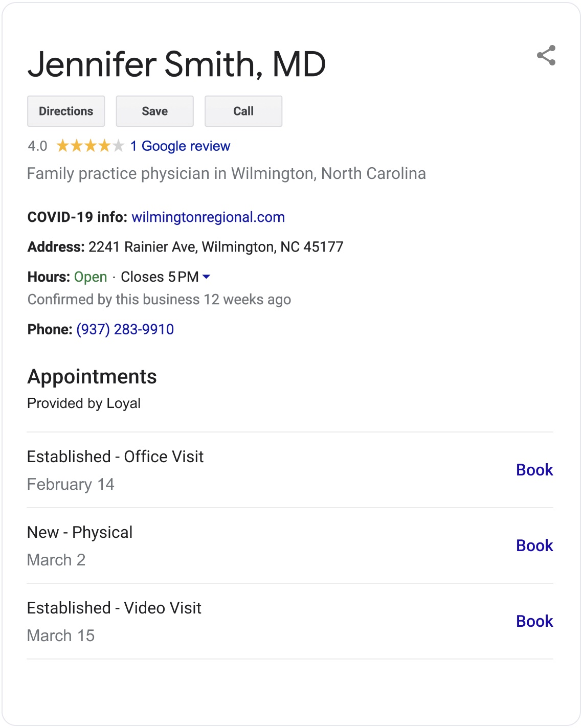Open the 1 Google review link
Image resolution: width=583 pixels, height=728 pixels.
coord(180,146)
